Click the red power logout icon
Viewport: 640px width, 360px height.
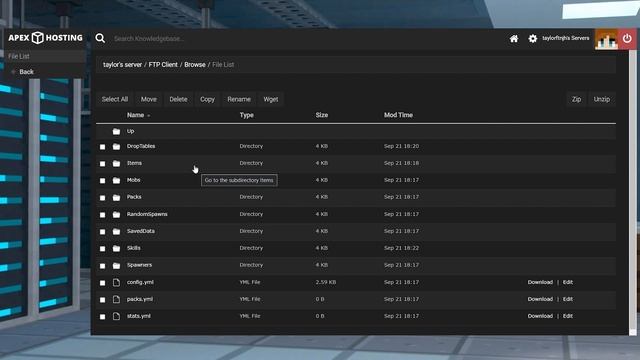click(x=627, y=39)
